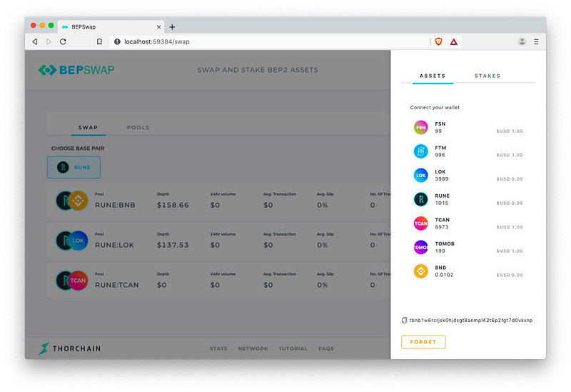This screenshot has width=571, height=392.
Task: Open the FAQs footer link
Action: pyautogui.click(x=326, y=348)
